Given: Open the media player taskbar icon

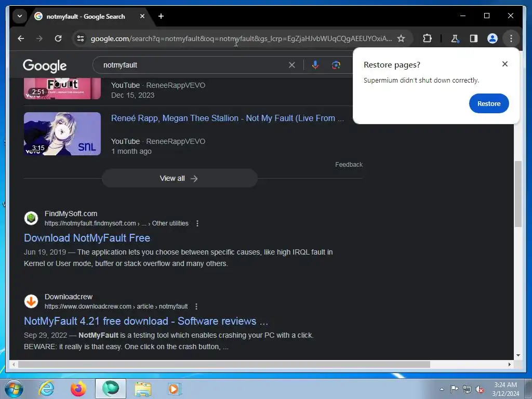Looking at the screenshot, I should 175,389.
